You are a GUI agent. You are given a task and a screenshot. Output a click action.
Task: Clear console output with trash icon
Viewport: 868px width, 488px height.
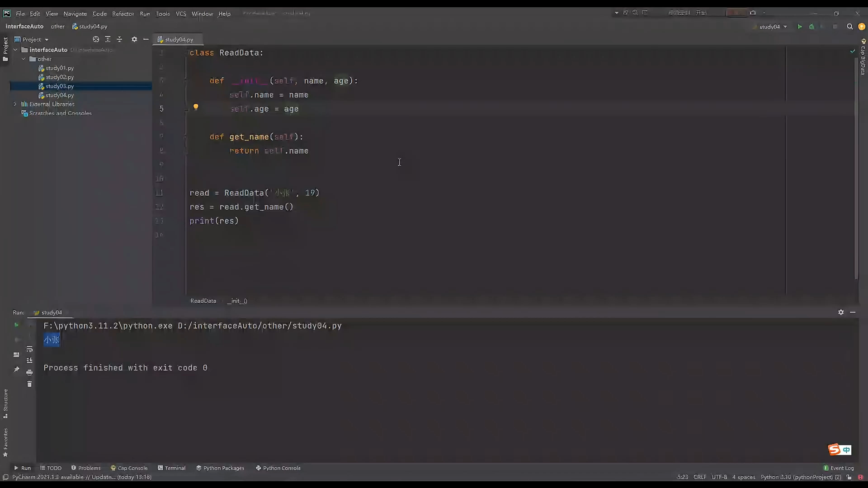pos(29,384)
